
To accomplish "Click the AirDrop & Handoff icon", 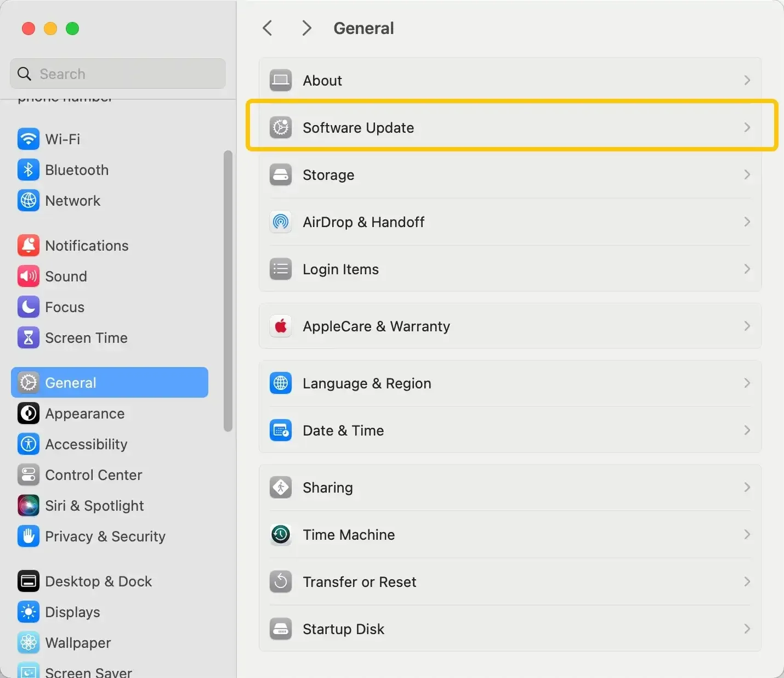I will coord(281,222).
